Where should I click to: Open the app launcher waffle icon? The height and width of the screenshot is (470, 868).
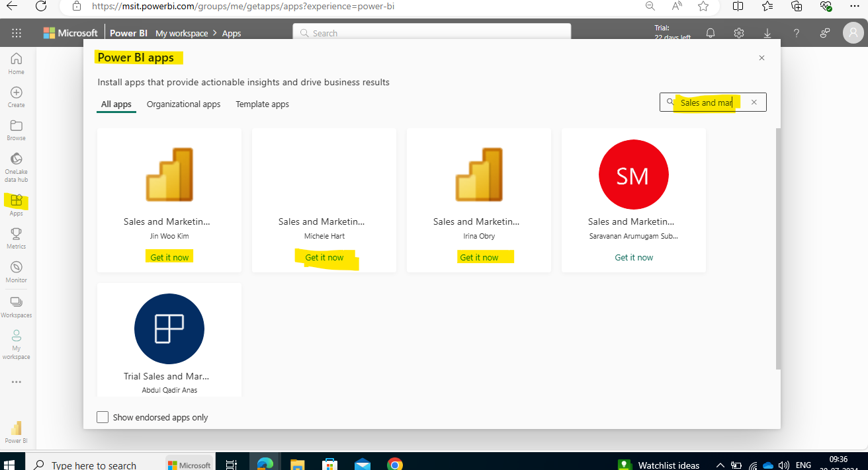(17, 33)
